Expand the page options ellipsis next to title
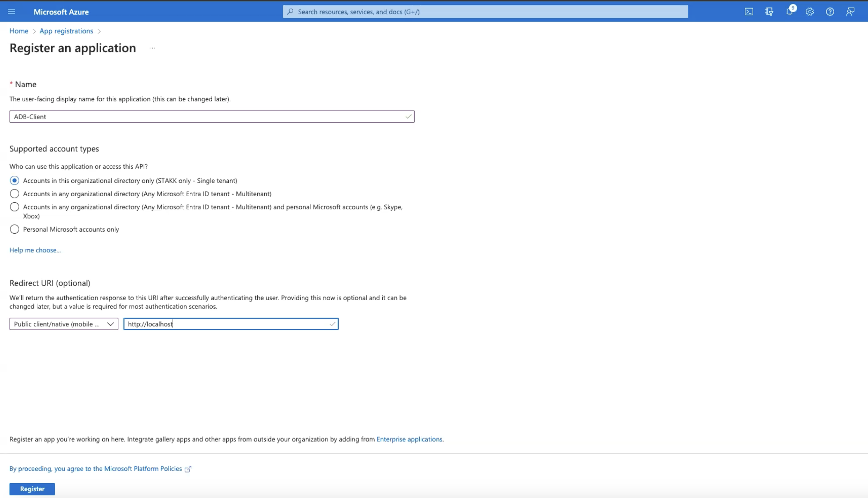 [x=152, y=48]
